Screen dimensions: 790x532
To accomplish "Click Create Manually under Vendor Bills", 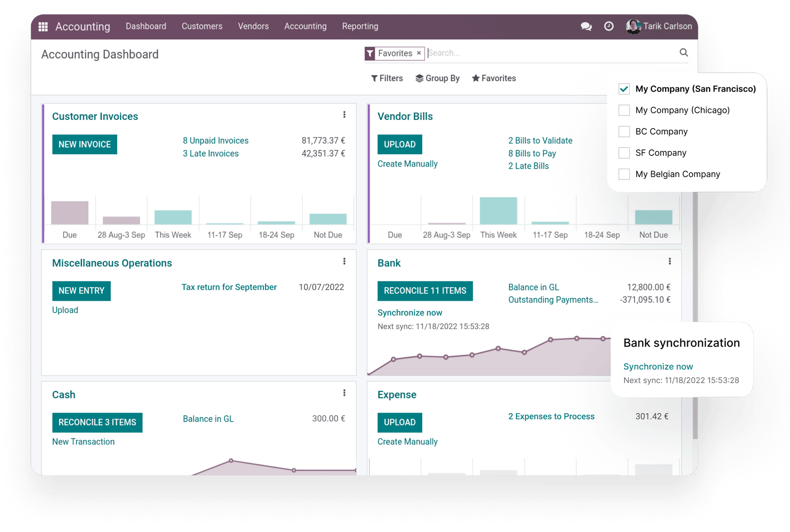I will click(x=408, y=164).
